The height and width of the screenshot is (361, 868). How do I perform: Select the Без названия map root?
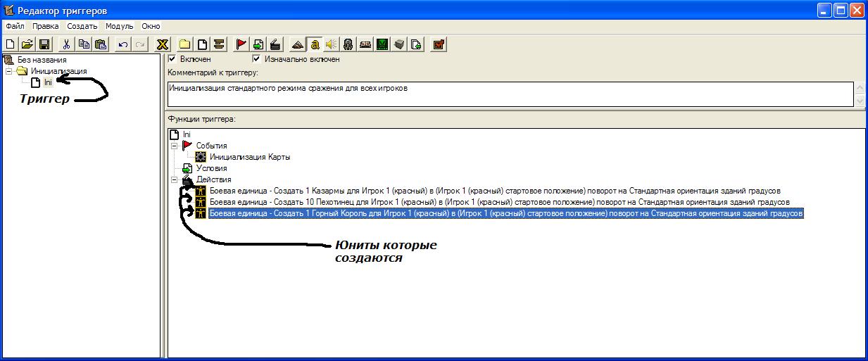(41, 60)
